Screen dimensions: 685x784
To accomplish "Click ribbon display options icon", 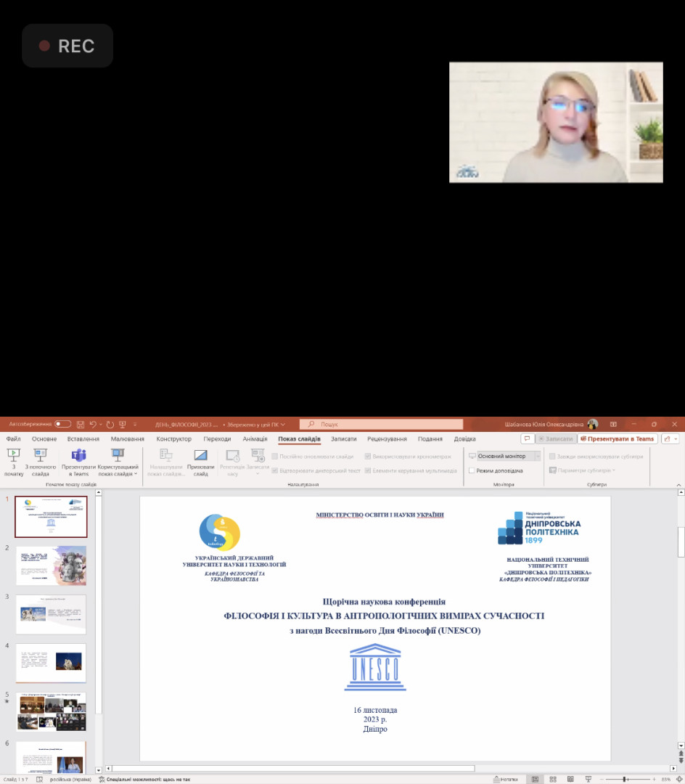I will pyautogui.click(x=613, y=424).
